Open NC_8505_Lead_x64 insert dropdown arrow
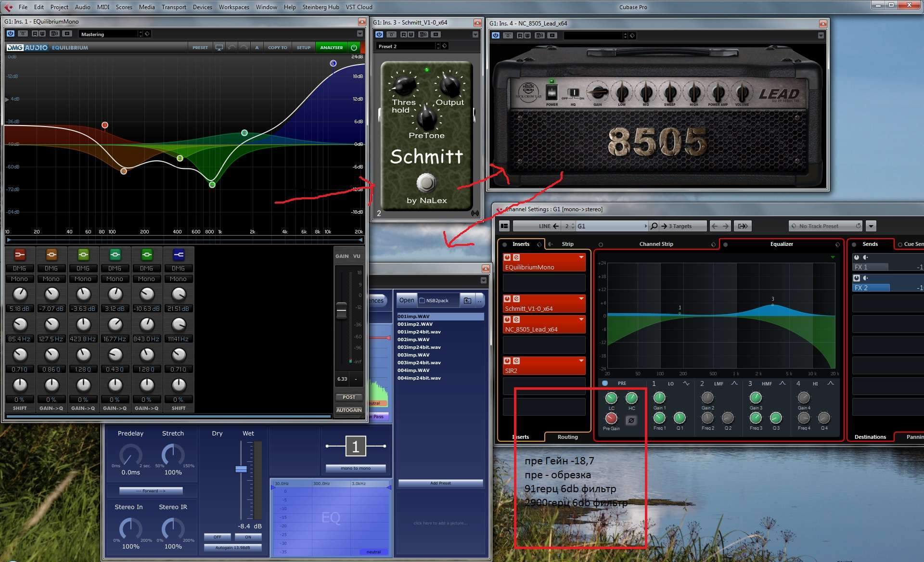924x562 pixels. [x=581, y=319]
